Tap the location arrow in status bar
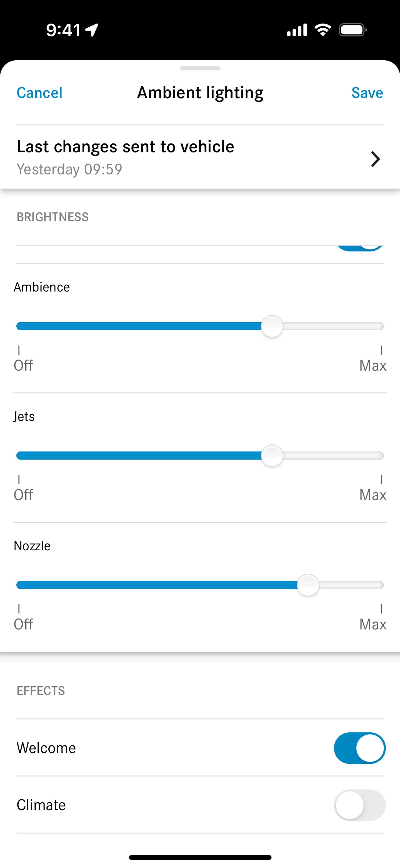The height and width of the screenshot is (868, 400). click(x=92, y=30)
